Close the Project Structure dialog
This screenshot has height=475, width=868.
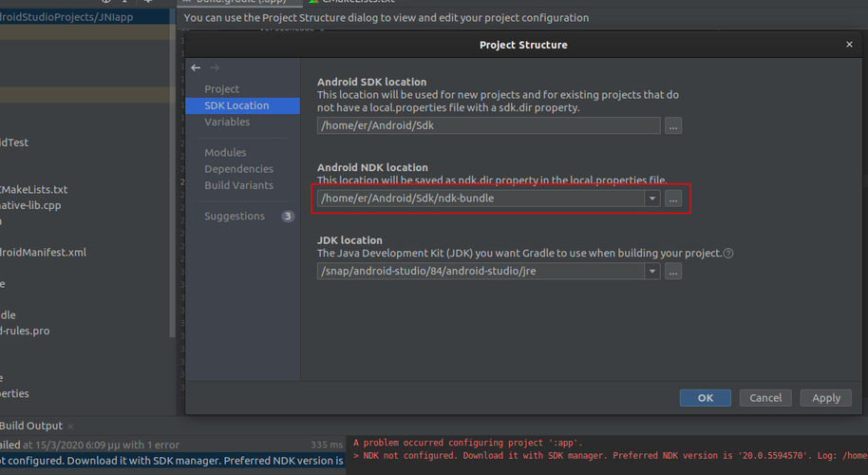click(x=849, y=45)
